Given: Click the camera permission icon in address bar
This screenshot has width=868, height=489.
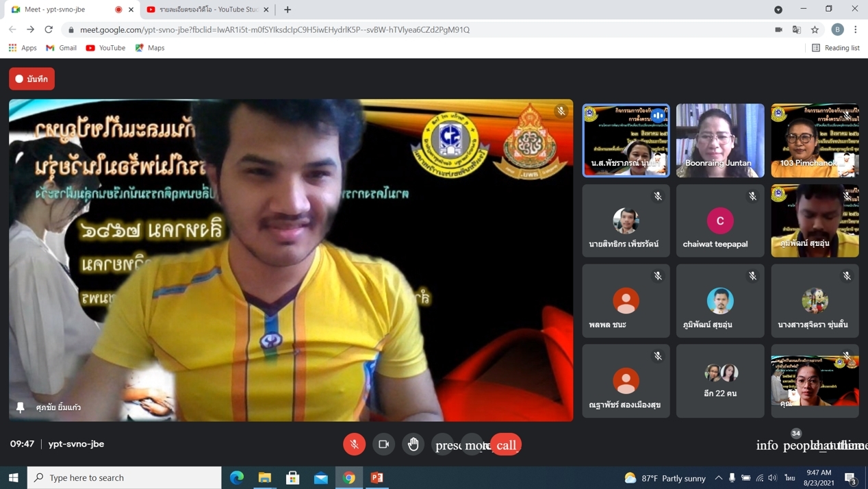Looking at the screenshot, I should [778, 29].
